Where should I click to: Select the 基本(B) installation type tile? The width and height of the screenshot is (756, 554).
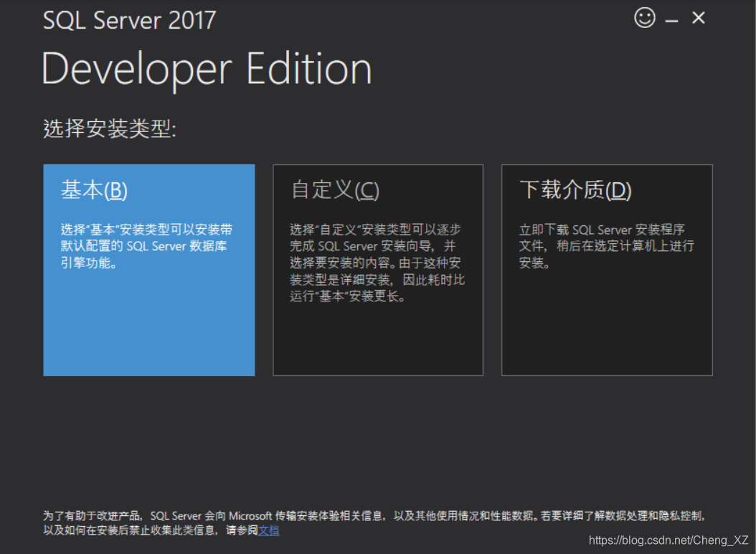coord(149,270)
